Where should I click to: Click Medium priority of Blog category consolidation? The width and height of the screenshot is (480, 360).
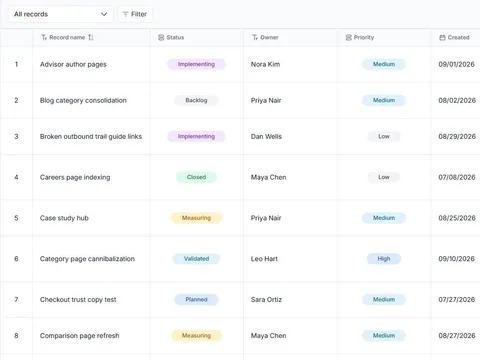coord(384,100)
